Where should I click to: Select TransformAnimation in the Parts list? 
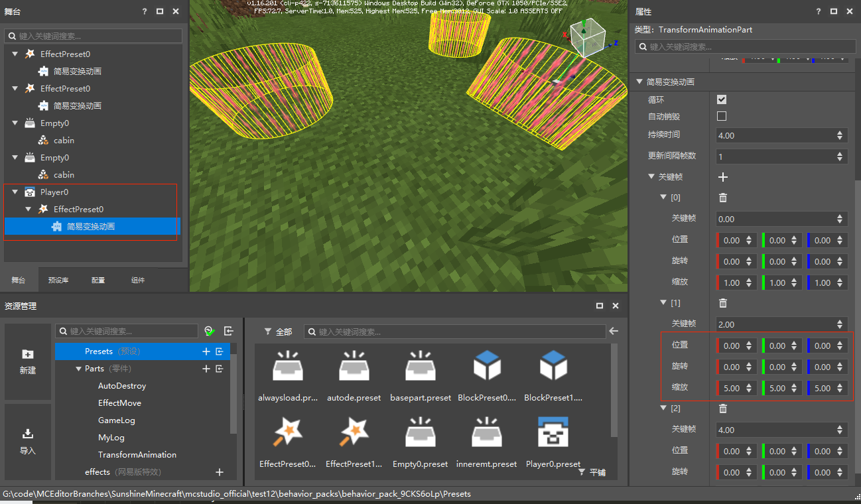pos(137,455)
